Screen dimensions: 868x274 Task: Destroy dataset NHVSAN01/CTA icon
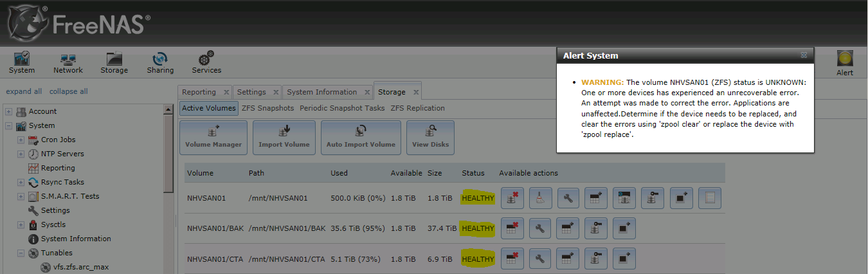pyautogui.click(x=512, y=259)
